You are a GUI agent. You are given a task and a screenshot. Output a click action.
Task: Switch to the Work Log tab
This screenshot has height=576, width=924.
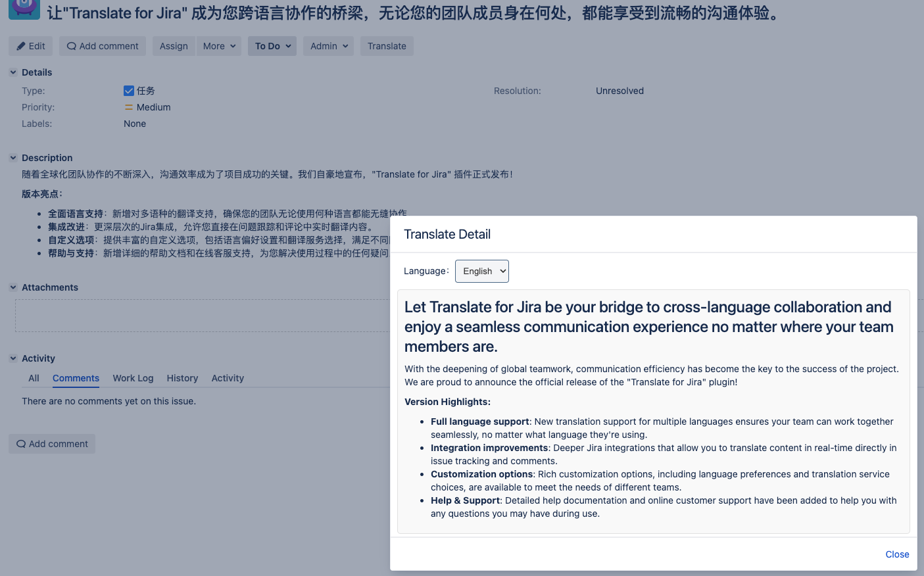(133, 378)
